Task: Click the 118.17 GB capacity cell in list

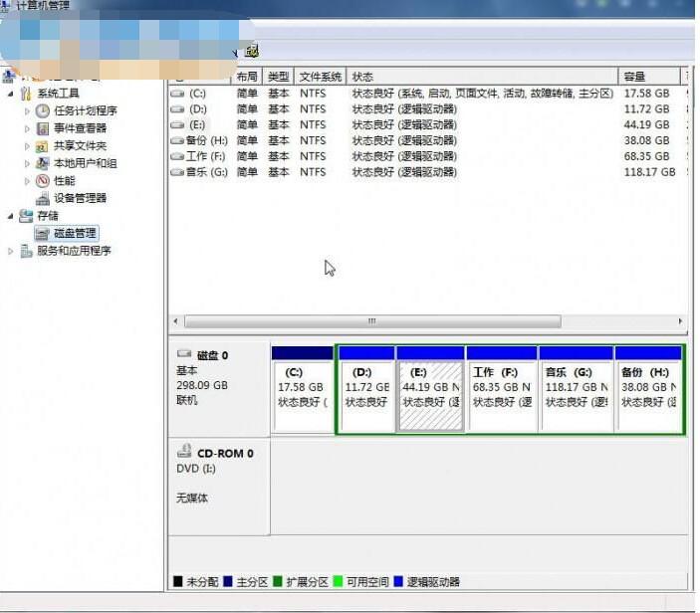Action: (650, 172)
